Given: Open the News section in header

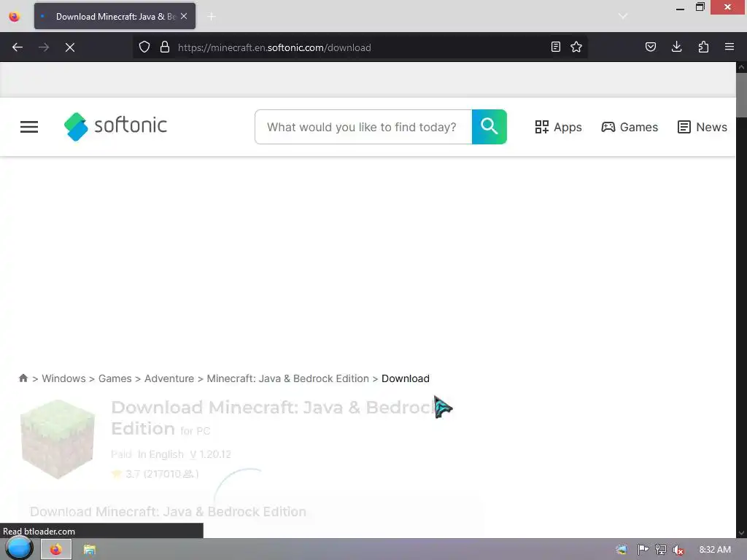Looking at the screenshot, I should tap(703, 127).
